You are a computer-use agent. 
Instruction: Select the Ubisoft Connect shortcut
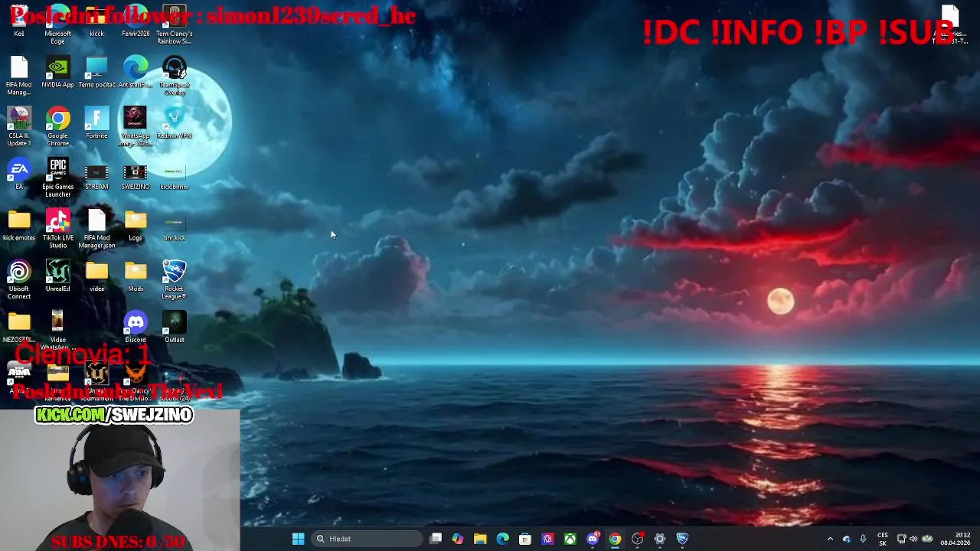[19, 280]
